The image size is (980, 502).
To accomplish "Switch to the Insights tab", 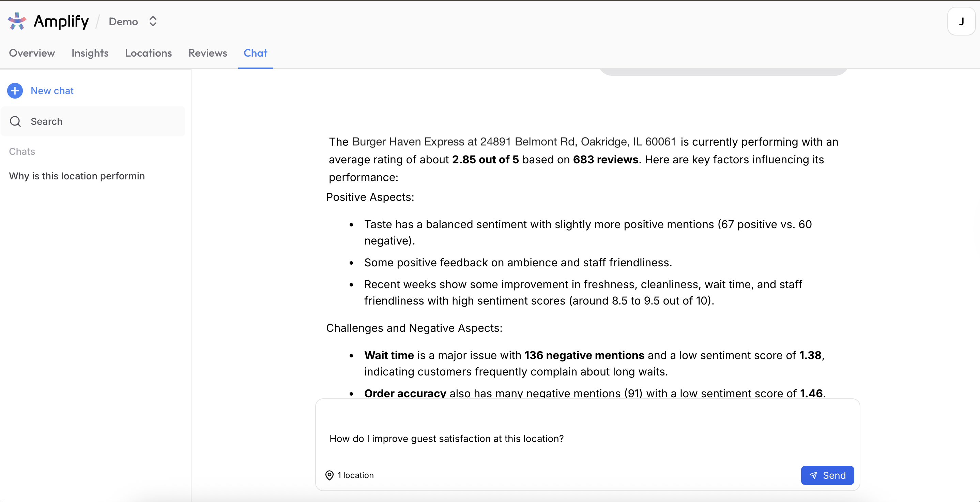I will (x=90, y=53).
